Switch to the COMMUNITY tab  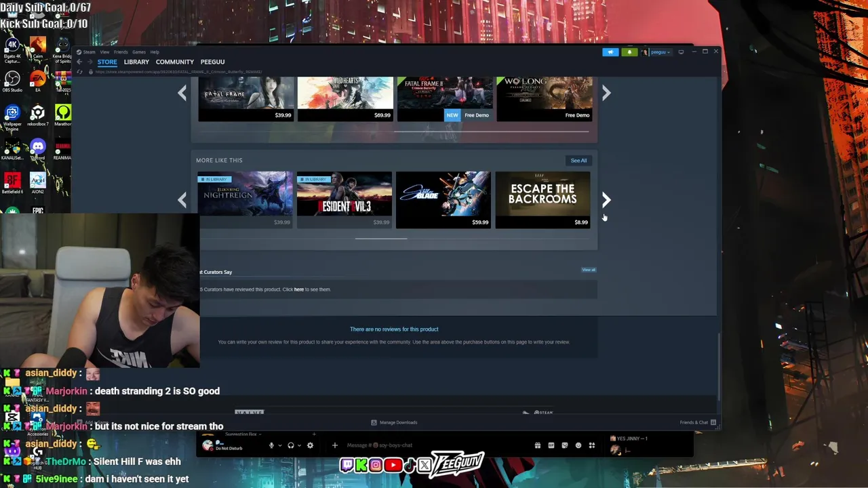tap(174, 62)
